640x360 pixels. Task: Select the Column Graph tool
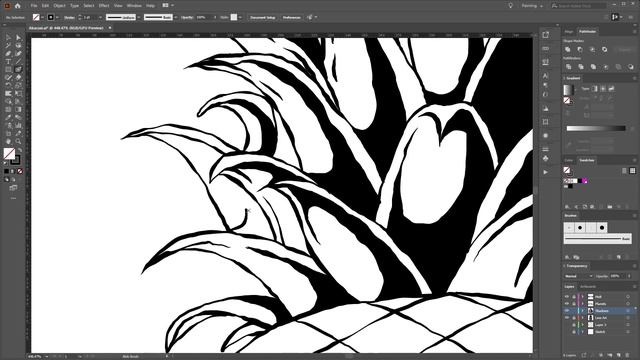coord(18,125)
